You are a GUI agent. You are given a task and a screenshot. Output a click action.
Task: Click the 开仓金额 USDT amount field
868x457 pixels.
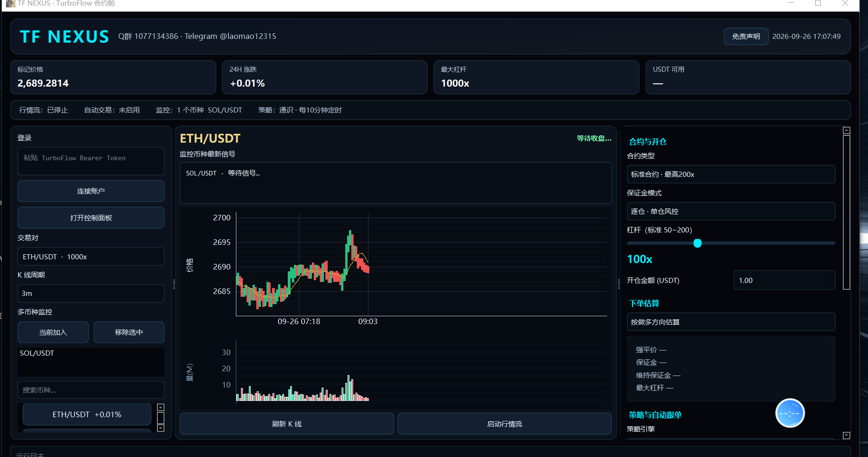(784, 280)
